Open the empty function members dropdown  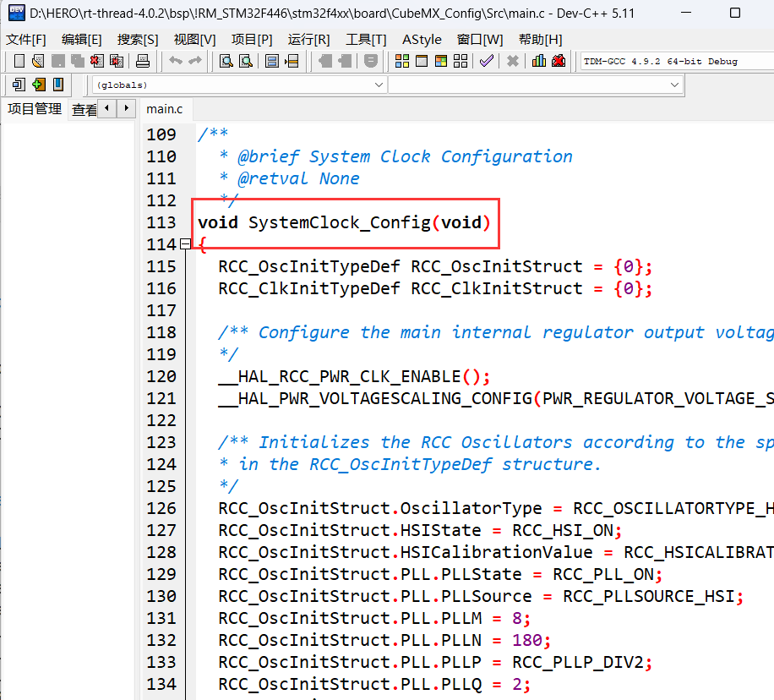coord(535,85)
